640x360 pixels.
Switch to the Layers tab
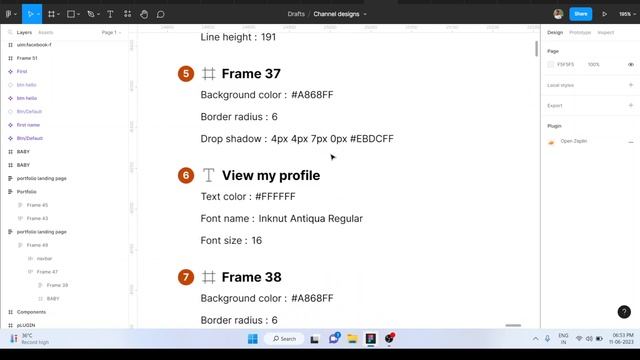24,32
